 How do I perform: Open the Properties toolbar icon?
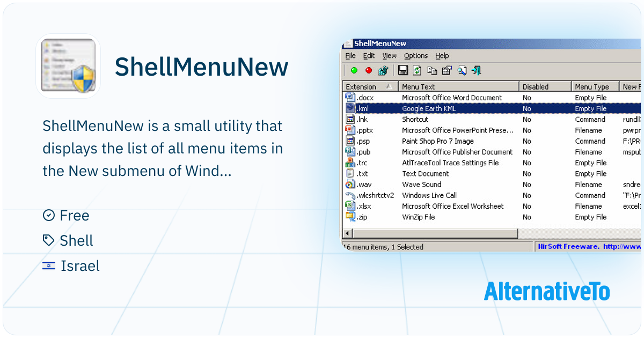click(x=447, y=70)
